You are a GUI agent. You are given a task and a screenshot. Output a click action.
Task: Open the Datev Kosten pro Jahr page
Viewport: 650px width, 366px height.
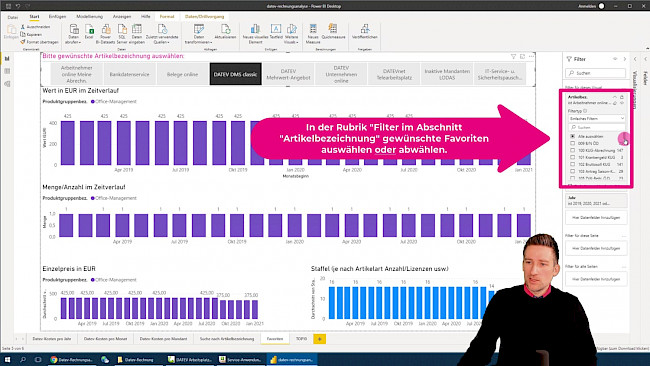[52, 339]
